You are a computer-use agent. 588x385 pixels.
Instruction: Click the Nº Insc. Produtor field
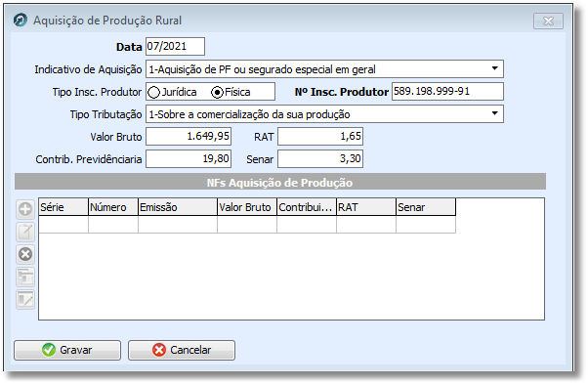click(447, 92)
